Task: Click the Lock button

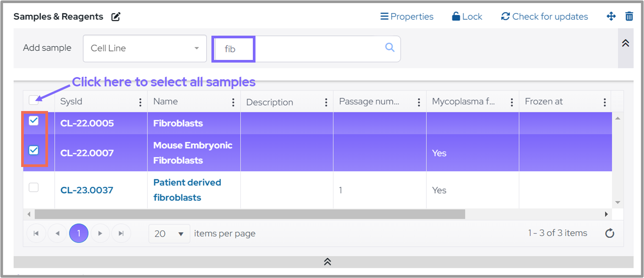Action: click(x=467, y=17)
